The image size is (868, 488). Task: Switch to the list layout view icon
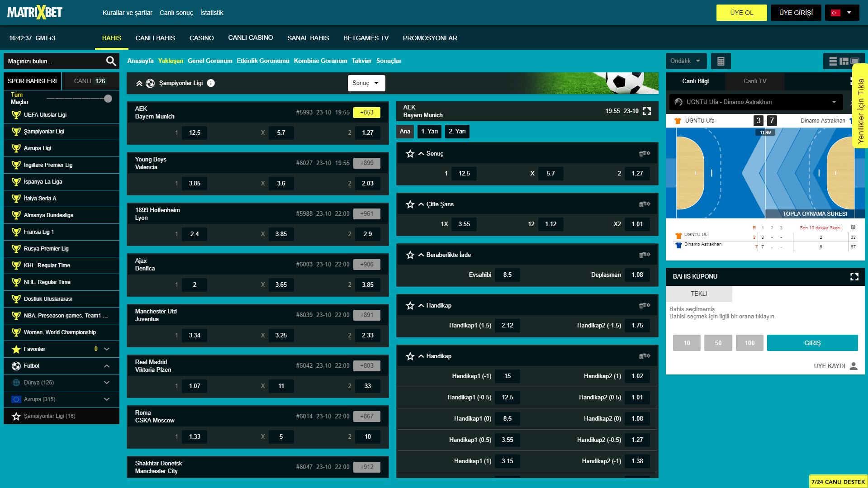833,61
